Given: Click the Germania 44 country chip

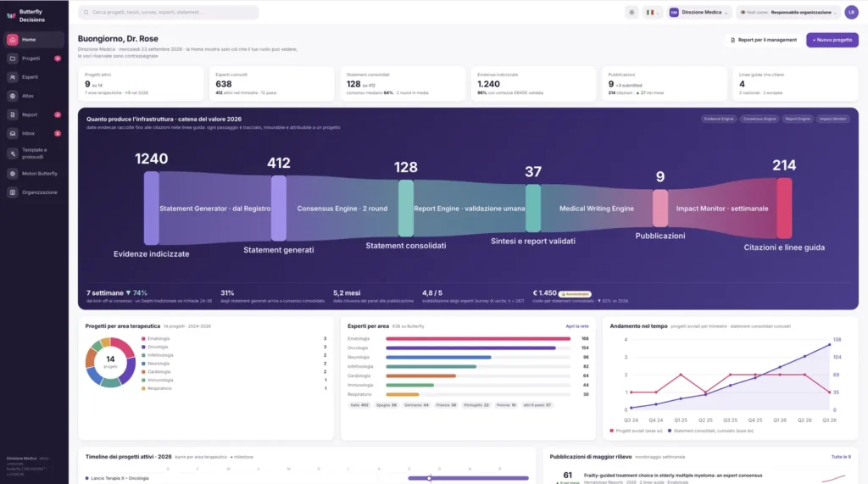Looking at the screenshot, I should coord(416,405).
